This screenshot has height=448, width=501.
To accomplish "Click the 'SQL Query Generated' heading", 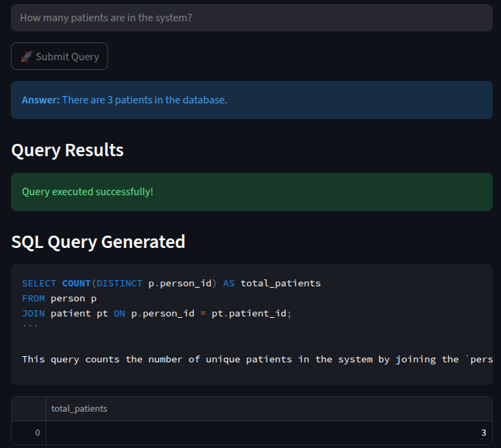I will (x=98, y=242).
